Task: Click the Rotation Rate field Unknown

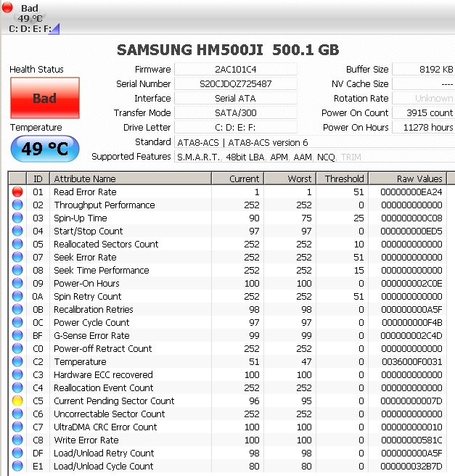Action: (424, 99)
